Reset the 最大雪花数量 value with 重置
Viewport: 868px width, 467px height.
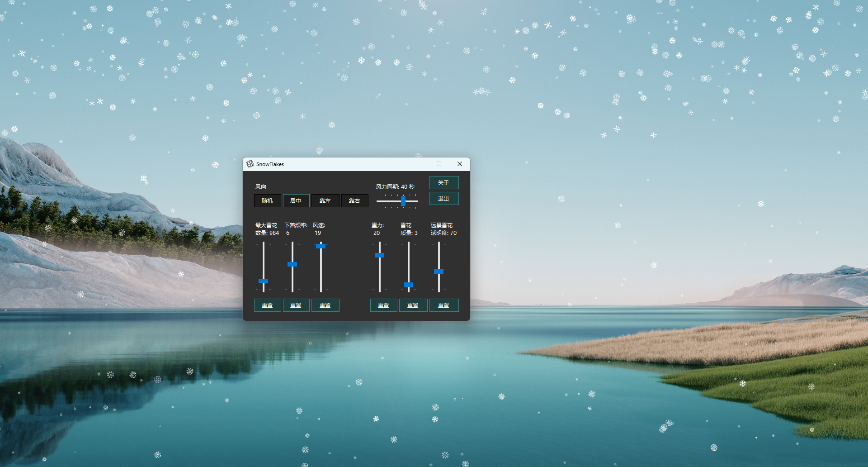tap(267, 305)
